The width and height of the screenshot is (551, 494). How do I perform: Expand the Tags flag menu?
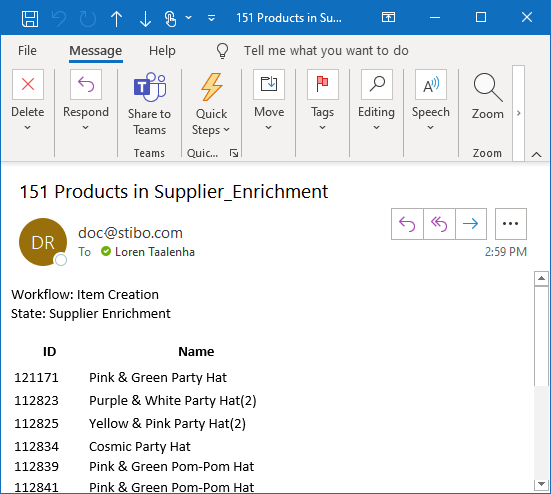click(x=323, y=100)
